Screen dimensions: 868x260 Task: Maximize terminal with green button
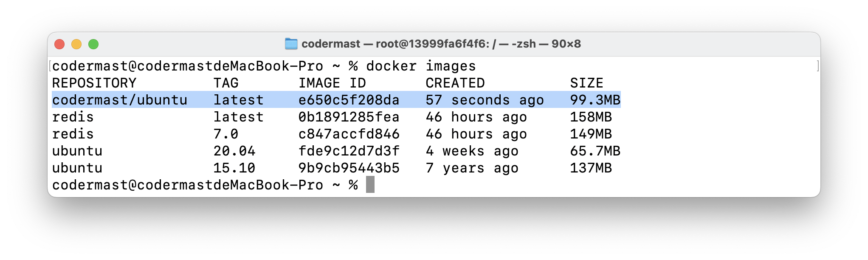[93, 44]
